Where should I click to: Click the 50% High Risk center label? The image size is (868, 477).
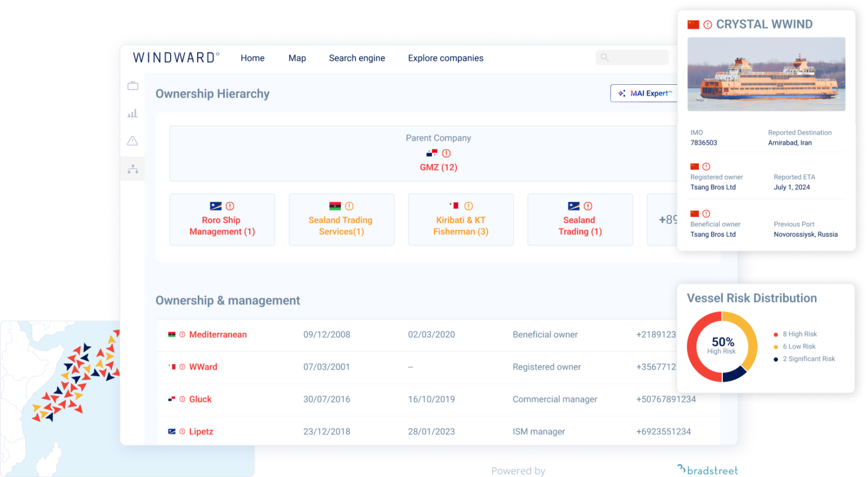point(722,345)
